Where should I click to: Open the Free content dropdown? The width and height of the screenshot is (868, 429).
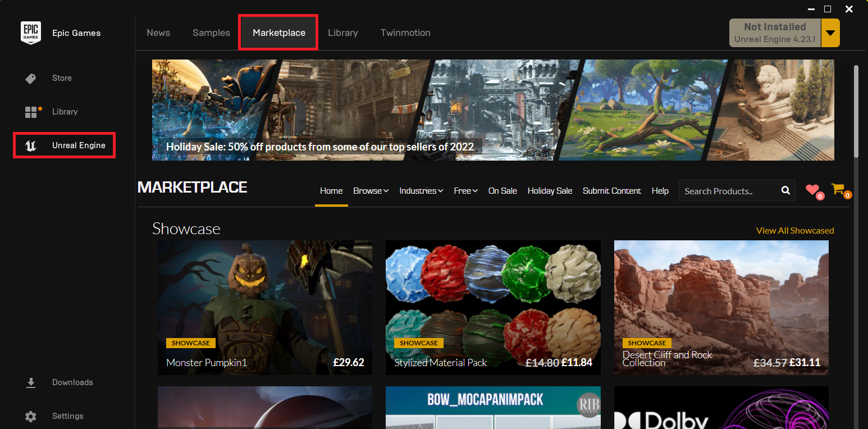coord(465,191)
